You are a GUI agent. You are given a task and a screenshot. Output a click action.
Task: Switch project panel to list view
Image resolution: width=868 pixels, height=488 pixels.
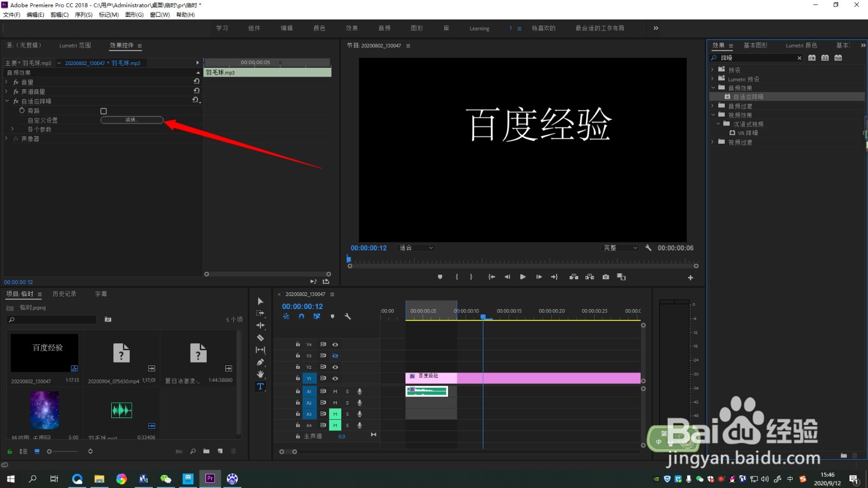[x=23, y=451]
